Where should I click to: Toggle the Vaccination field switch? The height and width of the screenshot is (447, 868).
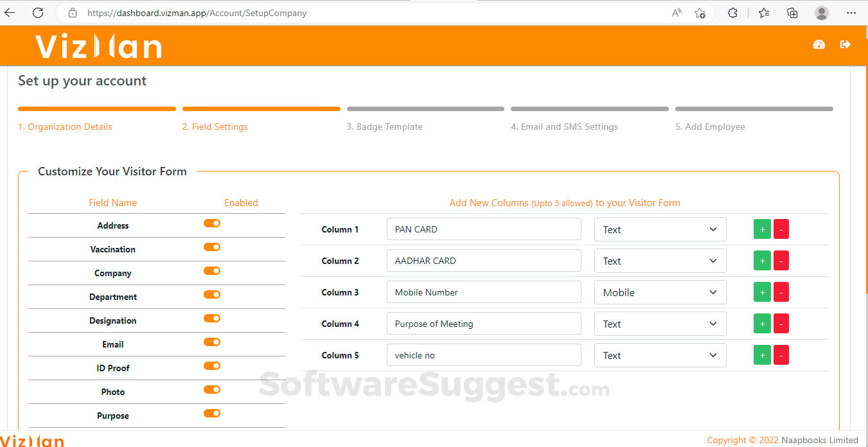pyautogui.click(x=212, y=247)
